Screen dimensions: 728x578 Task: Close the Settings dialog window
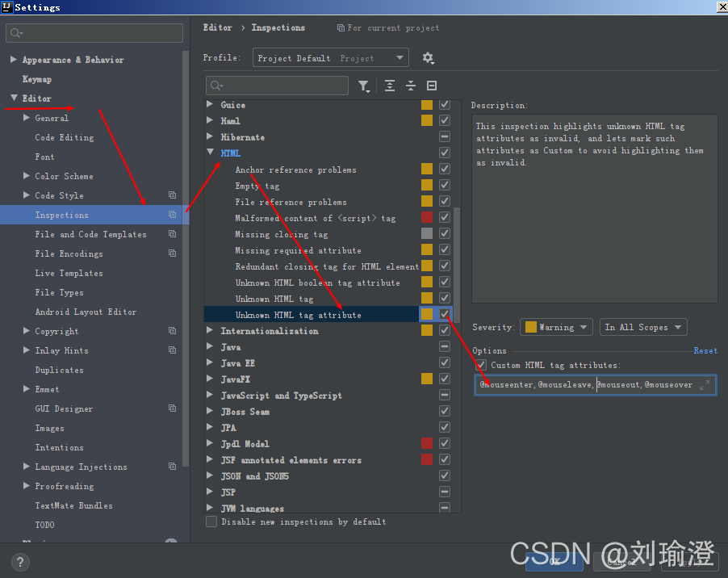722,6
